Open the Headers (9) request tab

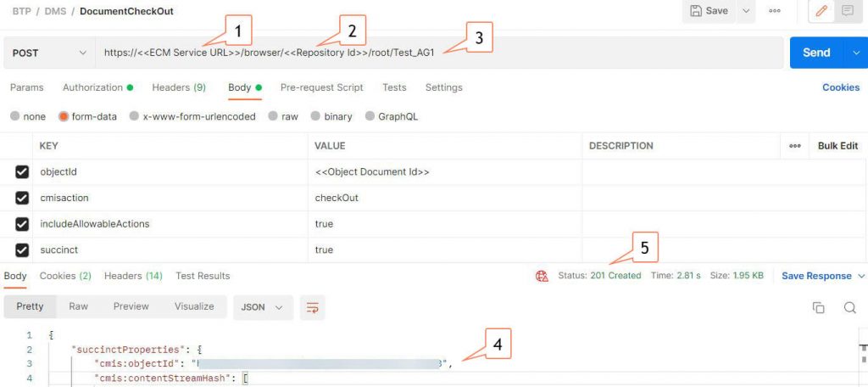179,87
